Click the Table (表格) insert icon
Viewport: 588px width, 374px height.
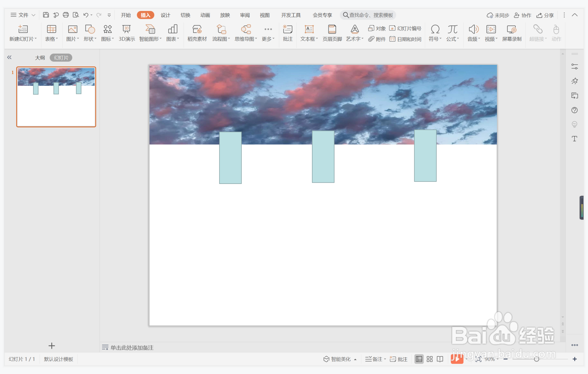(51, 33)
